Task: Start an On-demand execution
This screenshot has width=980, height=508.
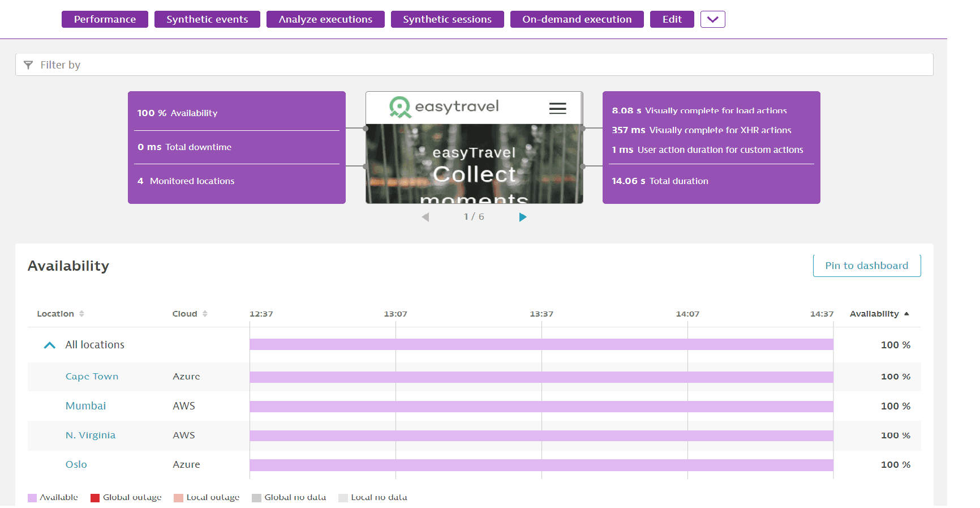Action: point(577,19)
